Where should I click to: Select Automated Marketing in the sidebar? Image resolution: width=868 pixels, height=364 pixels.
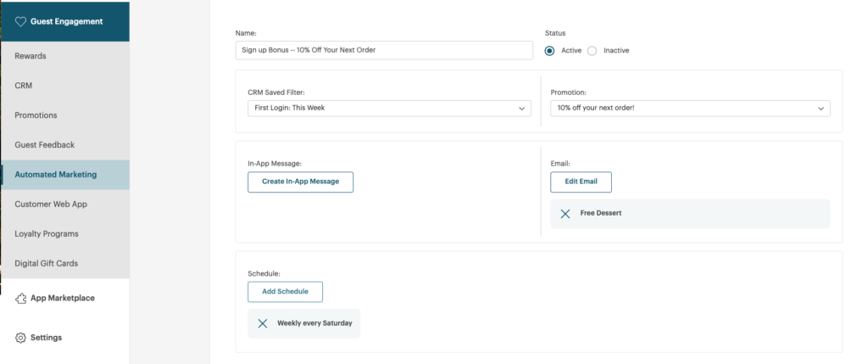tap(64, 175)
